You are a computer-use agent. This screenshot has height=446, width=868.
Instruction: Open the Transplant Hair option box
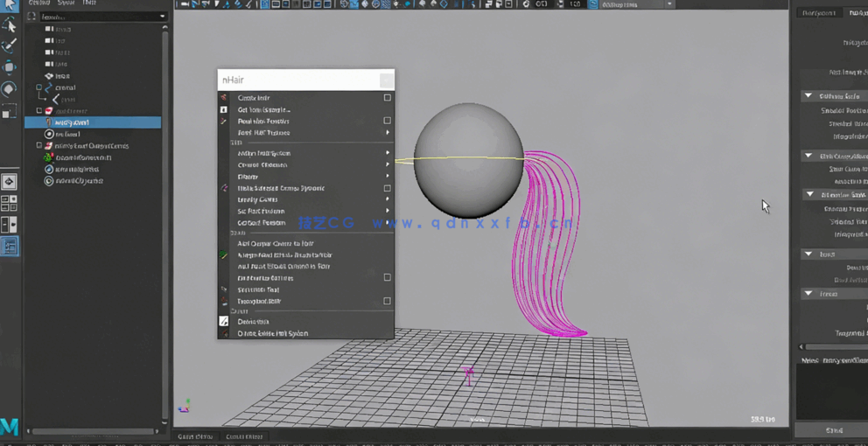[388, 301]
